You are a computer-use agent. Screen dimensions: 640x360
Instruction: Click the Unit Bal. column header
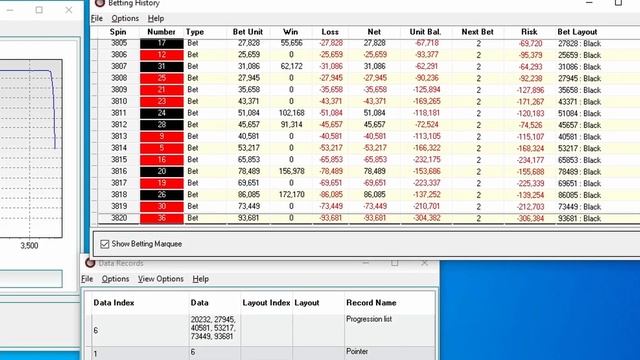(425, 32)
